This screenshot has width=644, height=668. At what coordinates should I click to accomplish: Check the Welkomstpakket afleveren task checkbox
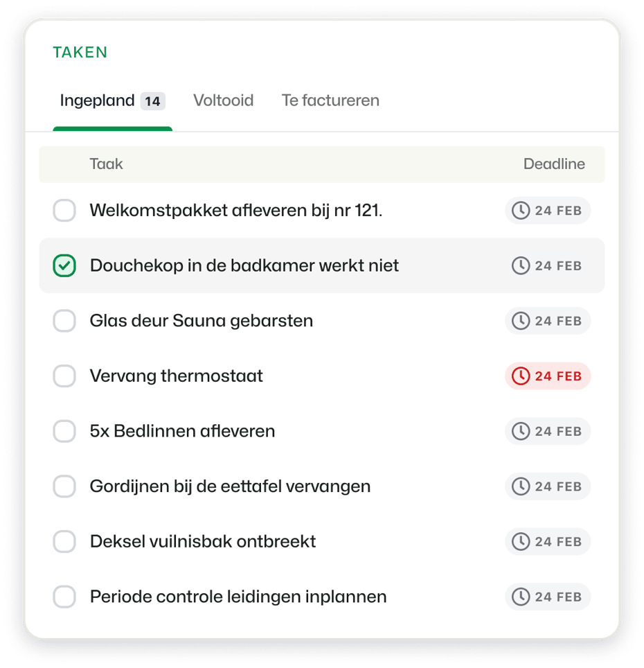click(x=64, y=210)
